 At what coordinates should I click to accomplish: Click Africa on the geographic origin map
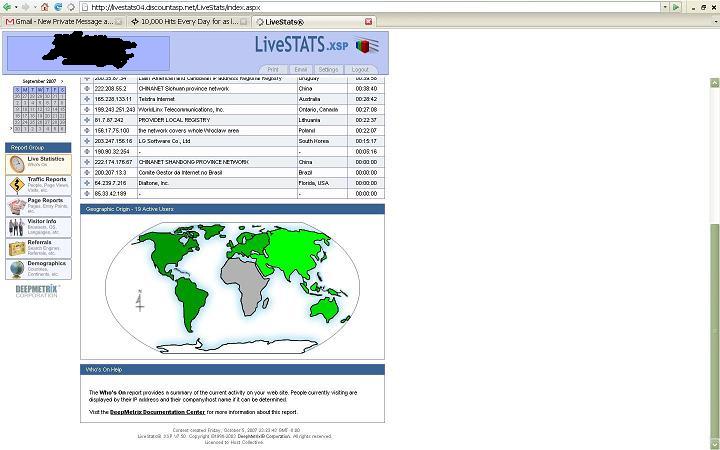[x=246, y=285]
